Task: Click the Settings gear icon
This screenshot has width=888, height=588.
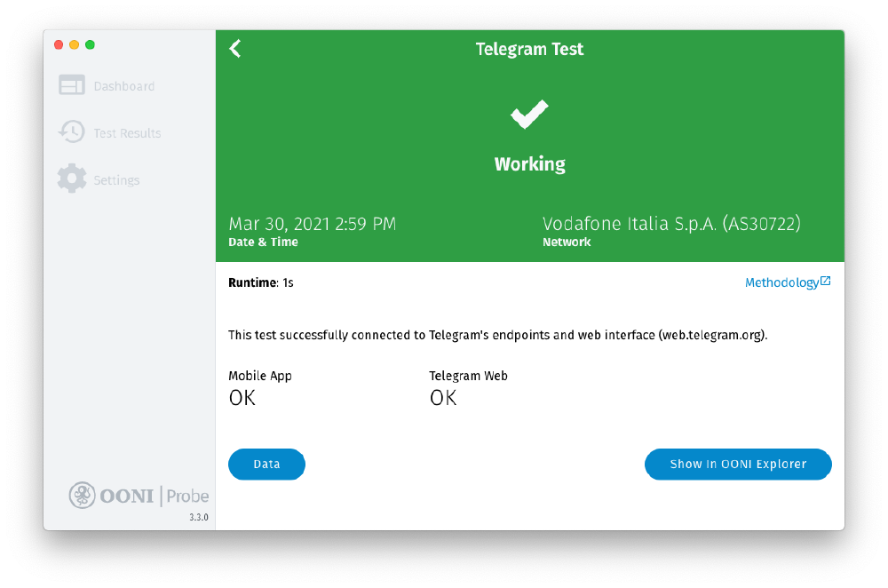Action: point(72,179)
